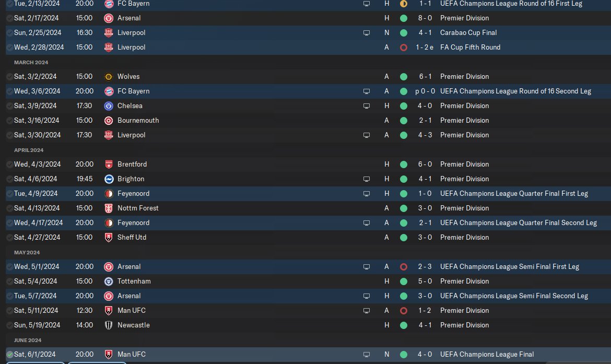
Task: Toggle the checkmark for Sat 6/1/2024 fixture
Action: point(10,355)
